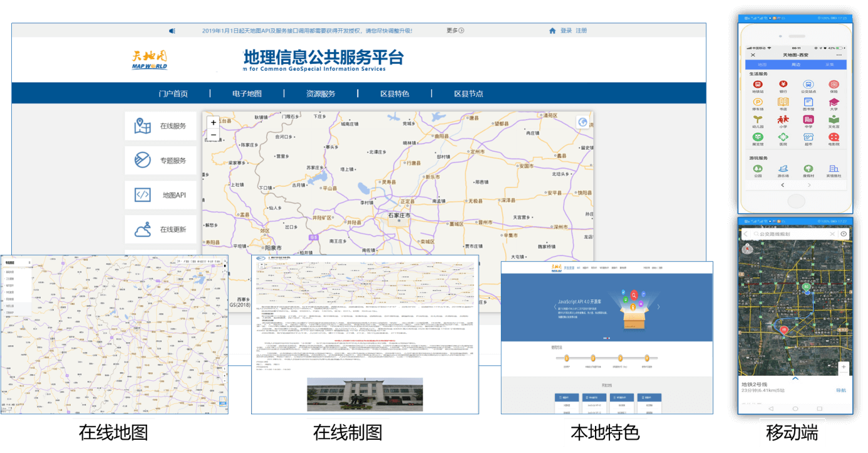Click the 导航 navigation link
The width and height of the screenshot is (868, 453).
click(841, 390)
